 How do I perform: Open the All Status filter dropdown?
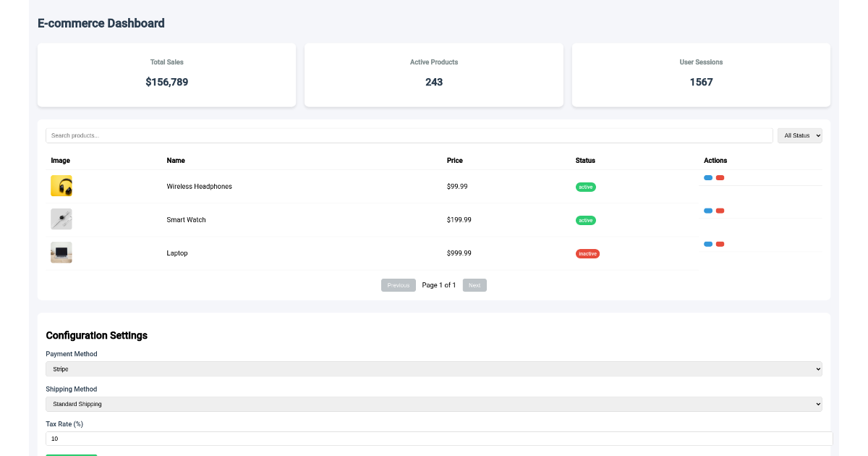(800, 135)
